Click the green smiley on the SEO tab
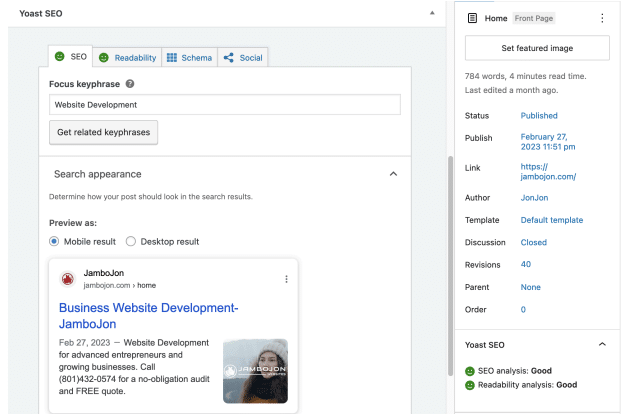The image size is (628, 414). [60, 56]
